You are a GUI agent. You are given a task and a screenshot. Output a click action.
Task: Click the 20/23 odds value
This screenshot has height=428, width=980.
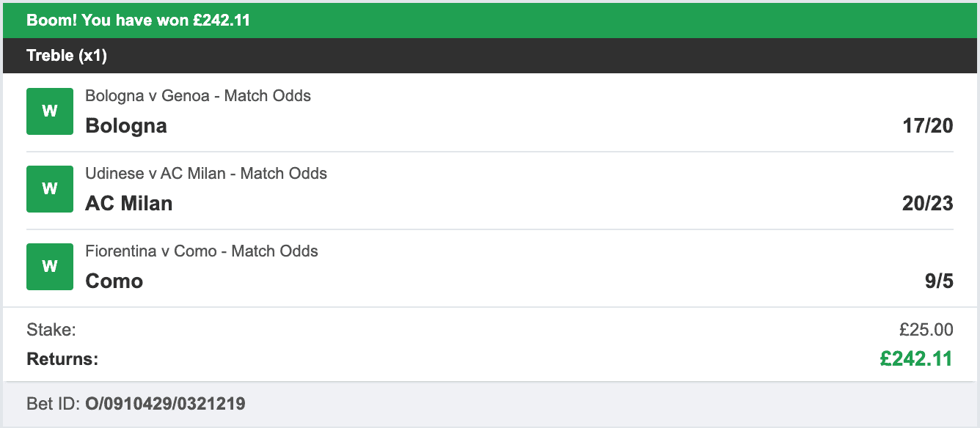928,204
